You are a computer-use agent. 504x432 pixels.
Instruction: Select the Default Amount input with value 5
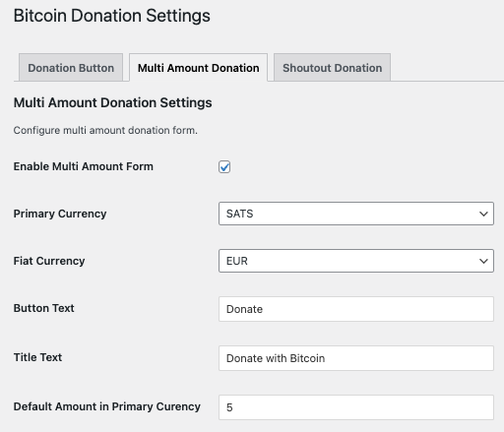356,407
